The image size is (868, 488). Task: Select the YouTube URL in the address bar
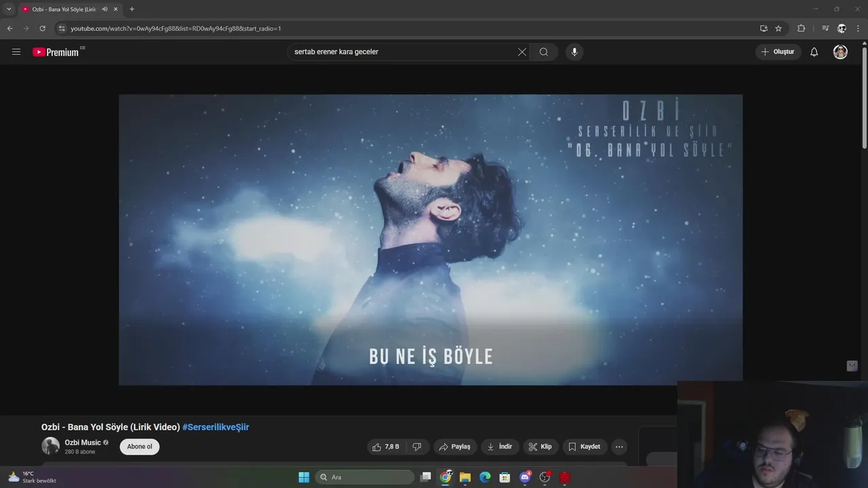pyautogui.click(x=176, y=28)
